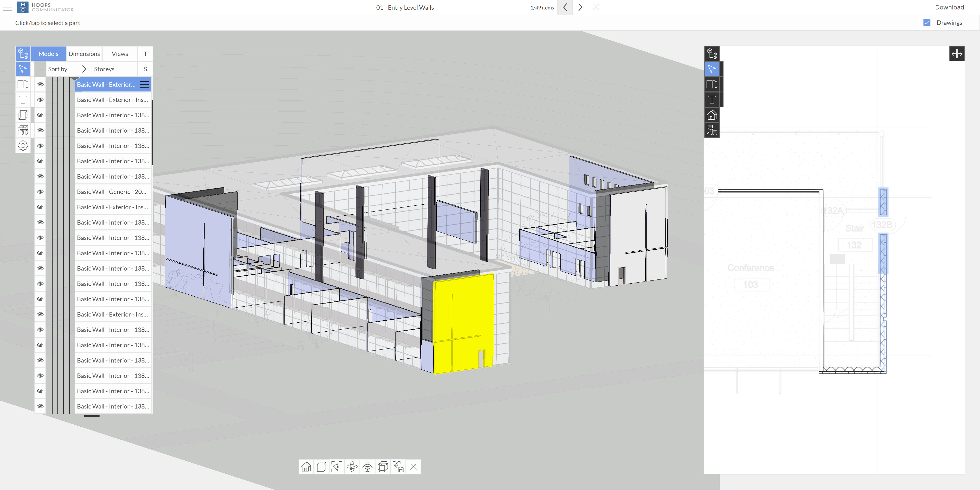This screenshot has width=980, height=490.
Task: Open settings gear in left toolbar
Action: click(23, 145)
